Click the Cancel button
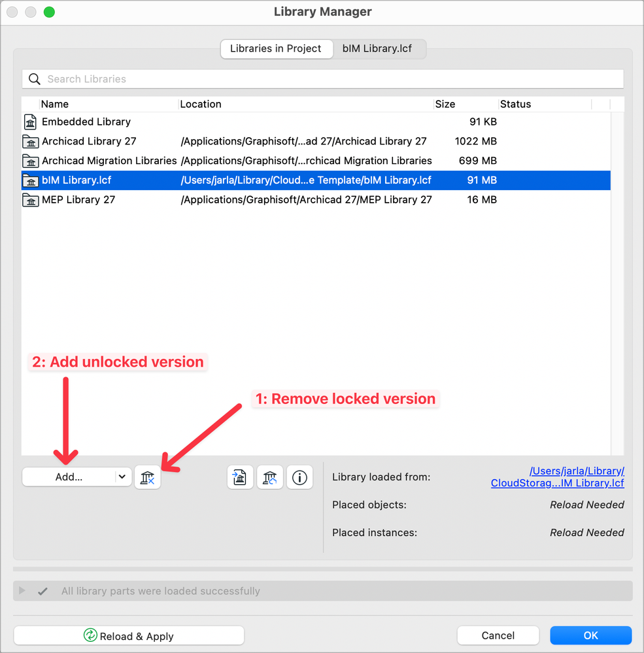 [498, 635]
